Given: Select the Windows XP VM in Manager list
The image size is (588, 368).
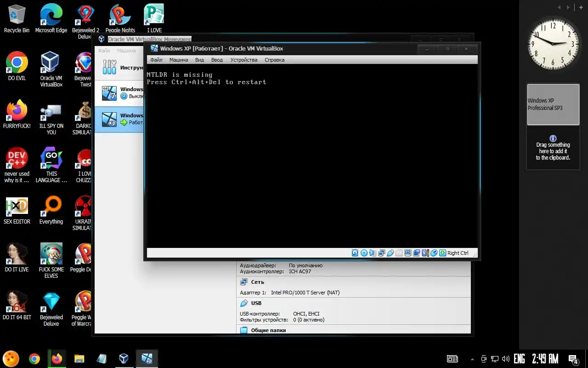Looking at the screenshot, I should pos(119,120).
